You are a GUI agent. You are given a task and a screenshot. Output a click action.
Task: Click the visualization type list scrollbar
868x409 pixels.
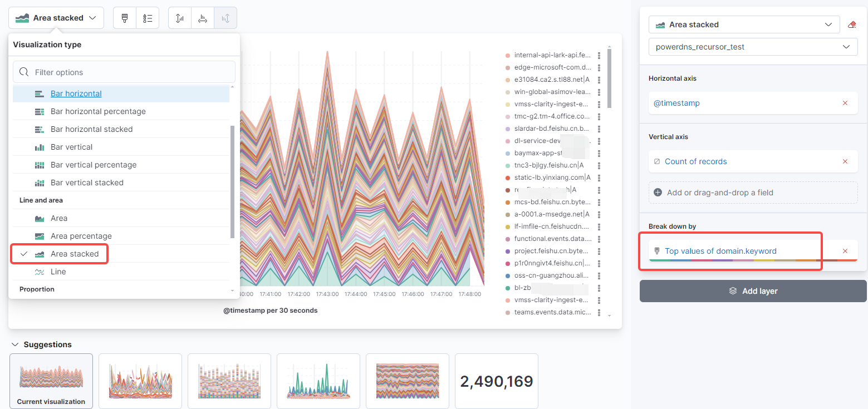point(232,182)
